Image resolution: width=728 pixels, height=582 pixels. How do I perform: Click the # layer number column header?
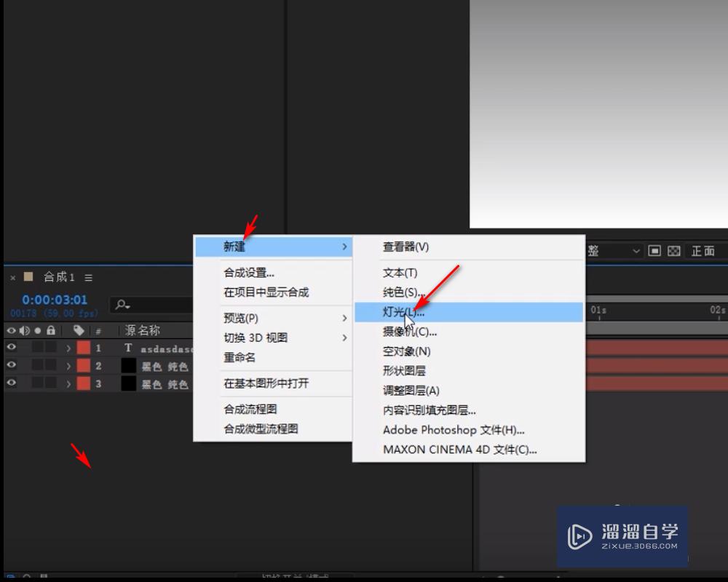point(98,332)
